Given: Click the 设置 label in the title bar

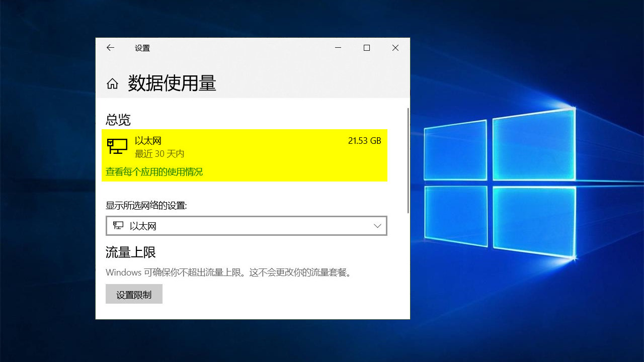Looking at the screenshot, I should click(x=142, y=48).
